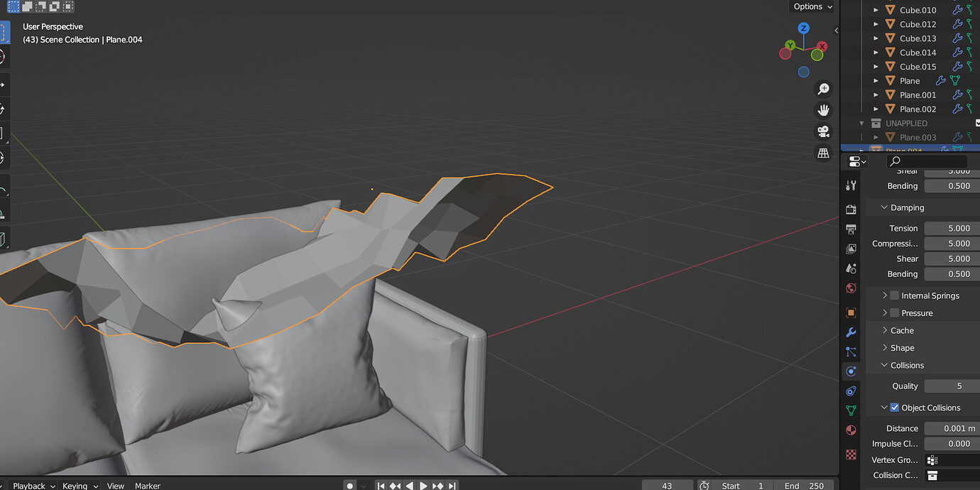Screen dimensions: 980x490
Task: Open the Particles properties tab
Action: pyautogui.click(x=851, y=352)
